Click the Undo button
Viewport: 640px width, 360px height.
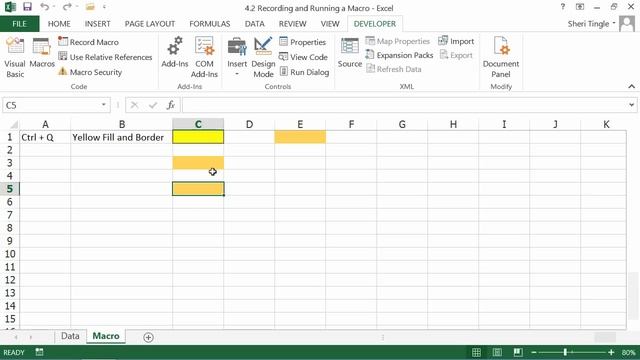(x=44, y=7)
